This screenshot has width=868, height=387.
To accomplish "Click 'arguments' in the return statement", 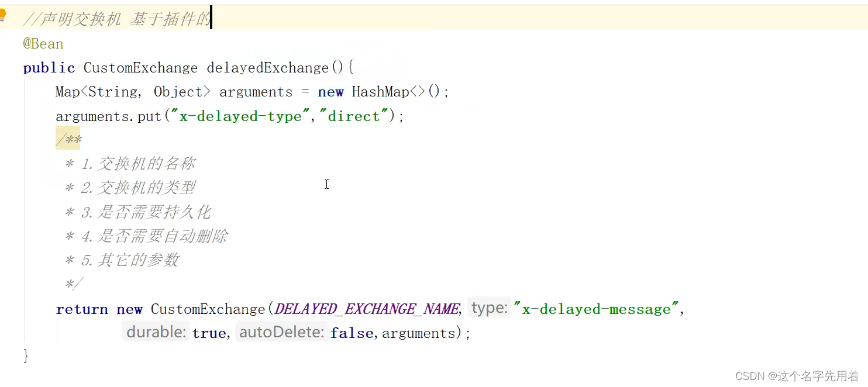I will (418, 333).
